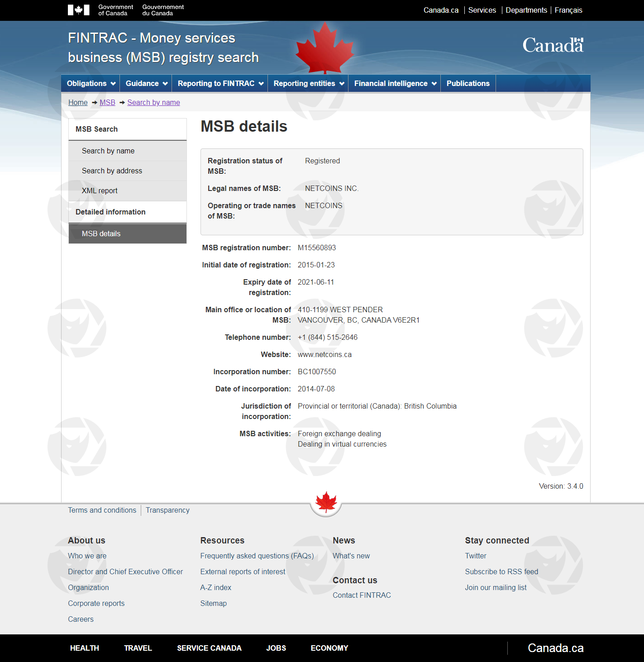Expand Financial intelligence menu
This screenshot has width=644, height=662.
click(395, 83)
